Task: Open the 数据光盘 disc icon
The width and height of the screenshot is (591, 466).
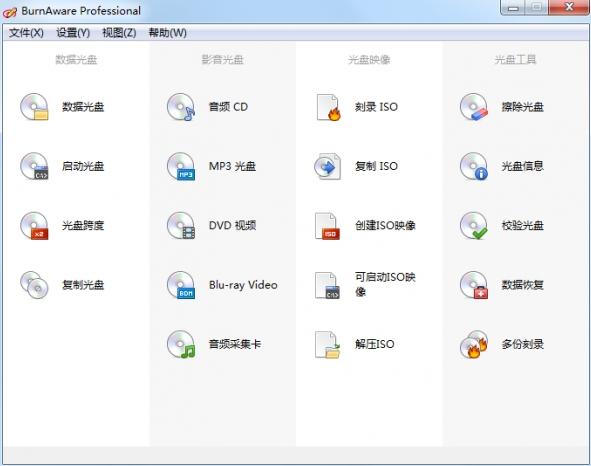Action: point(34,107)
